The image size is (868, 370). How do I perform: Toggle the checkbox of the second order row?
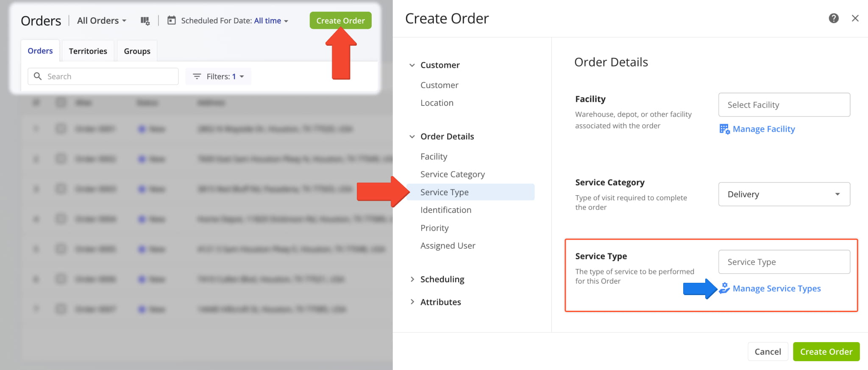61,159
